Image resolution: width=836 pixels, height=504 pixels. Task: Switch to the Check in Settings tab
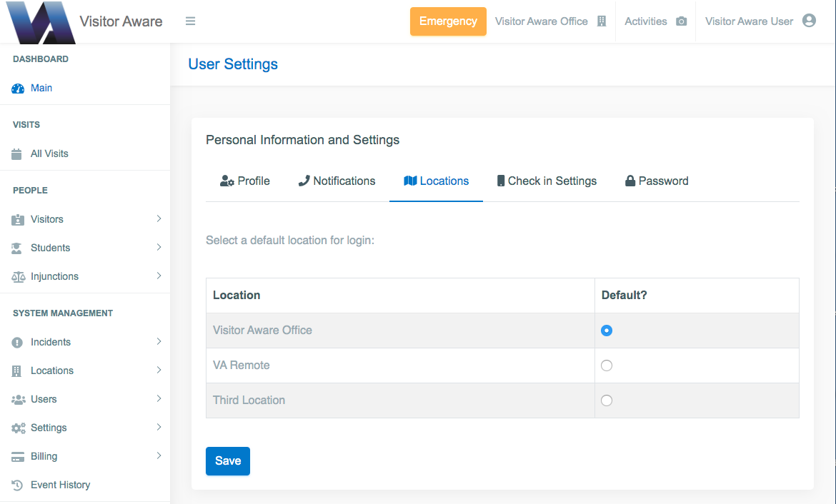click(547, 181)
